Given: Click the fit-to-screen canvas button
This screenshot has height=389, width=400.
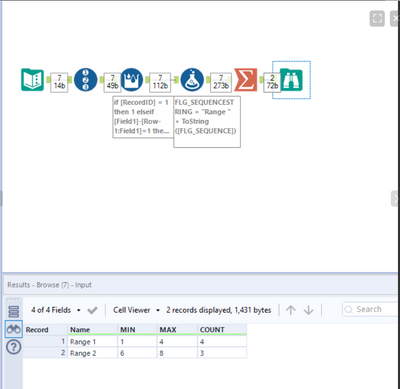Looking at the screenshot, I should click(x=377, y=18).
